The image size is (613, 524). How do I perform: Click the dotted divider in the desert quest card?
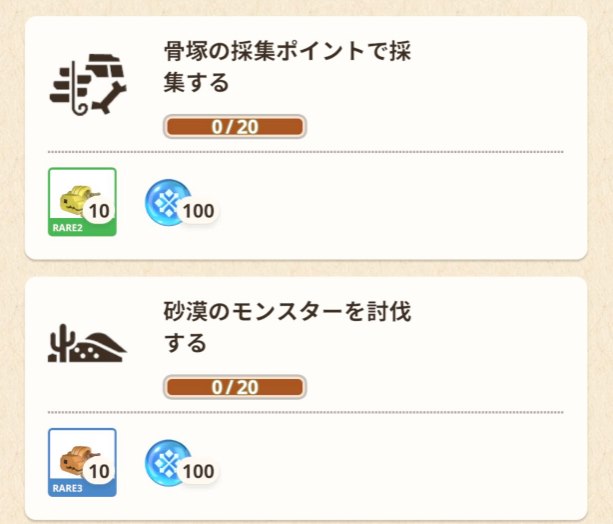click(x=305, y=412)
